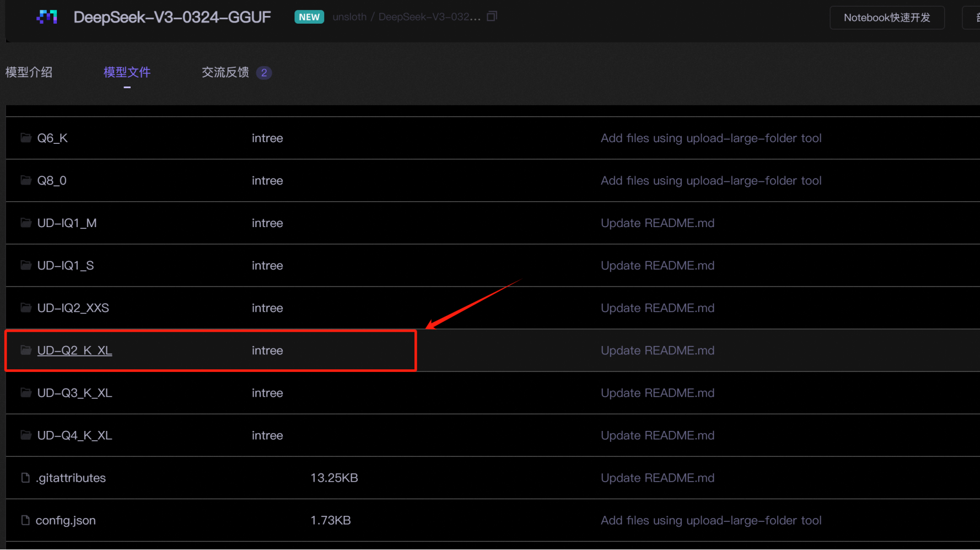Viewport: 980px width, 550px height.
Task: Click the UD-Q4_K_XL folder icon
Action: [25, 434]
